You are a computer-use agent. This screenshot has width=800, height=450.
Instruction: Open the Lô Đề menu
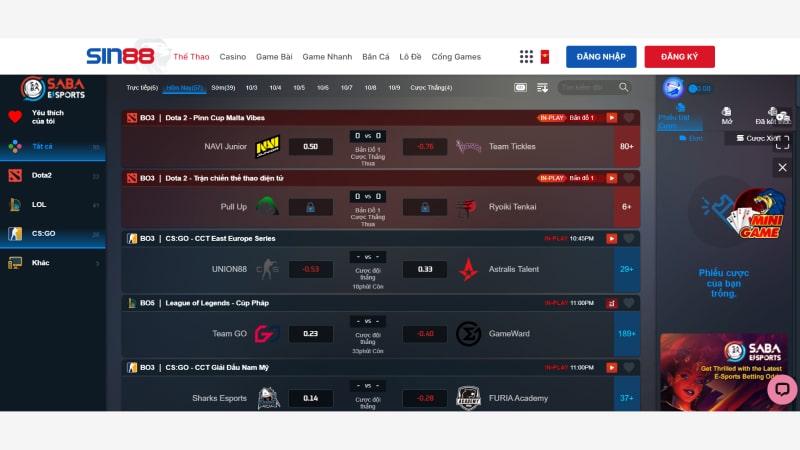tap(410, 57)
